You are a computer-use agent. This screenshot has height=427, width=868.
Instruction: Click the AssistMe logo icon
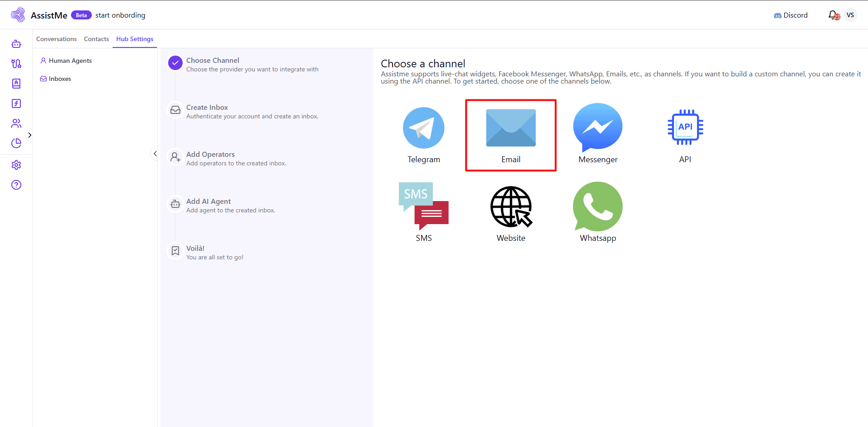[x=18, y=15]
